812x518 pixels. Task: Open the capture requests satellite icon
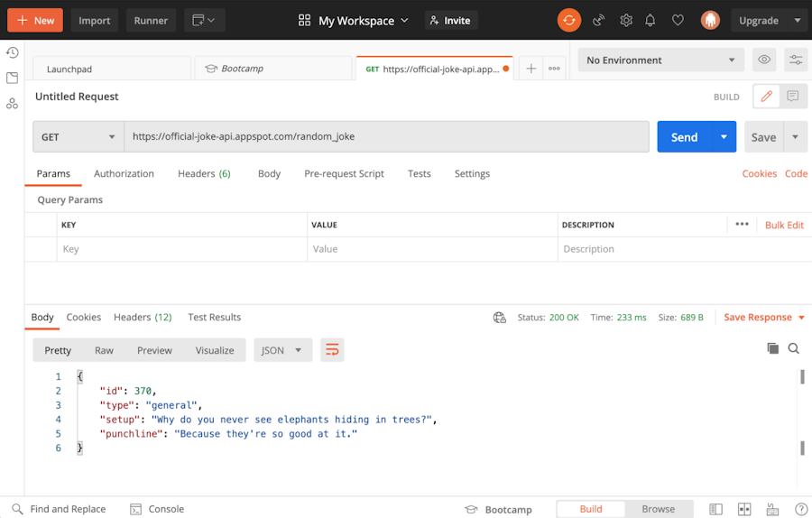pos(599,20)
